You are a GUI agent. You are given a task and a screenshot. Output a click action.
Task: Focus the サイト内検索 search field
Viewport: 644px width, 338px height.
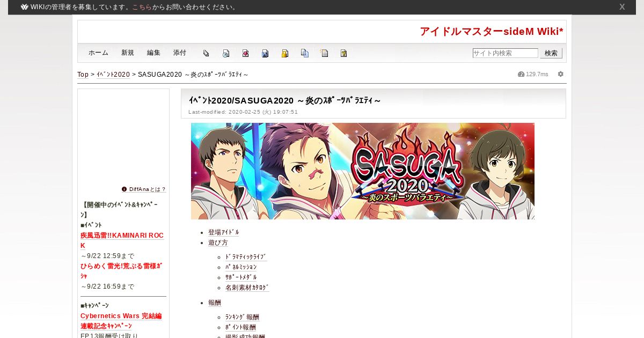pyautogui.click(x=505, y=53)
